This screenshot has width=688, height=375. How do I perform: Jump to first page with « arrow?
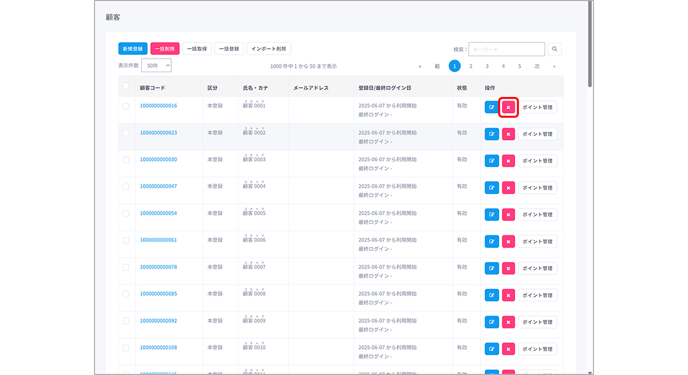point(420,66)
